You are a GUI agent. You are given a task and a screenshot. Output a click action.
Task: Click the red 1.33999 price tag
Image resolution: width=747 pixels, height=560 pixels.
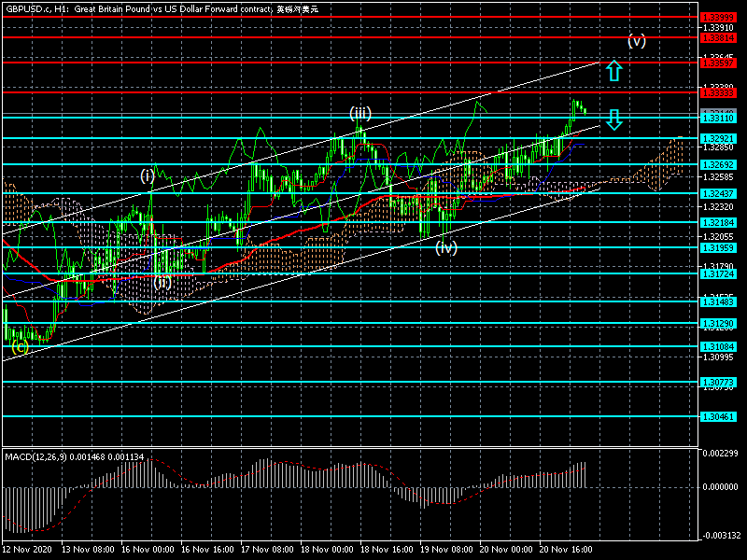click(x=718, y=17)
